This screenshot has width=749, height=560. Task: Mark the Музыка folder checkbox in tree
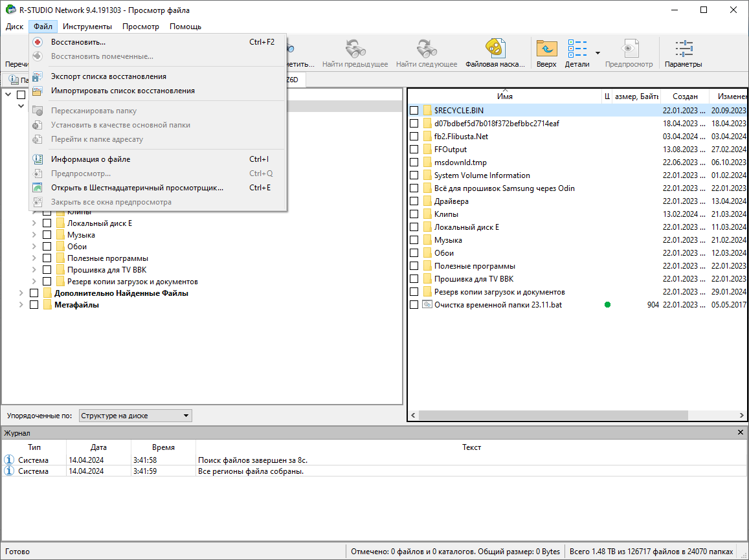(x=47, y=235)
